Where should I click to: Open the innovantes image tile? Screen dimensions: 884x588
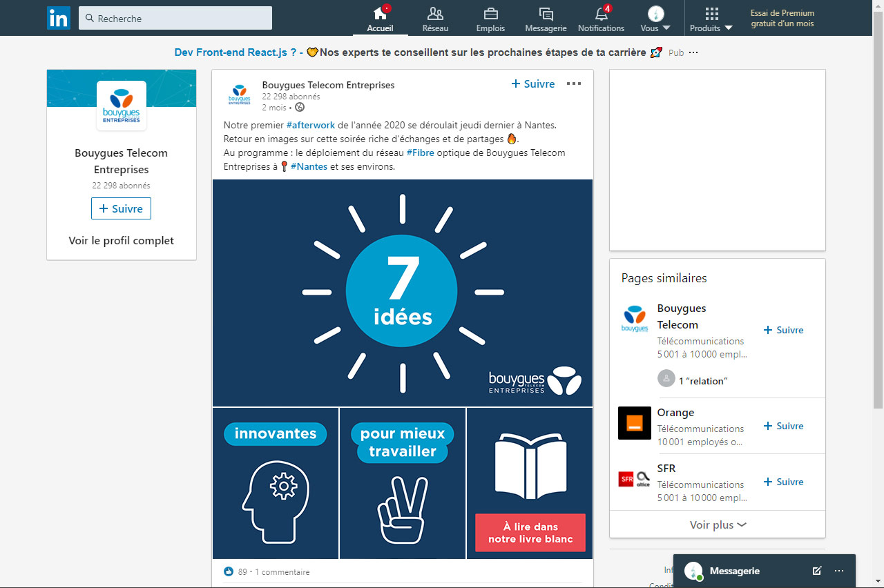[x=276, y=483]
